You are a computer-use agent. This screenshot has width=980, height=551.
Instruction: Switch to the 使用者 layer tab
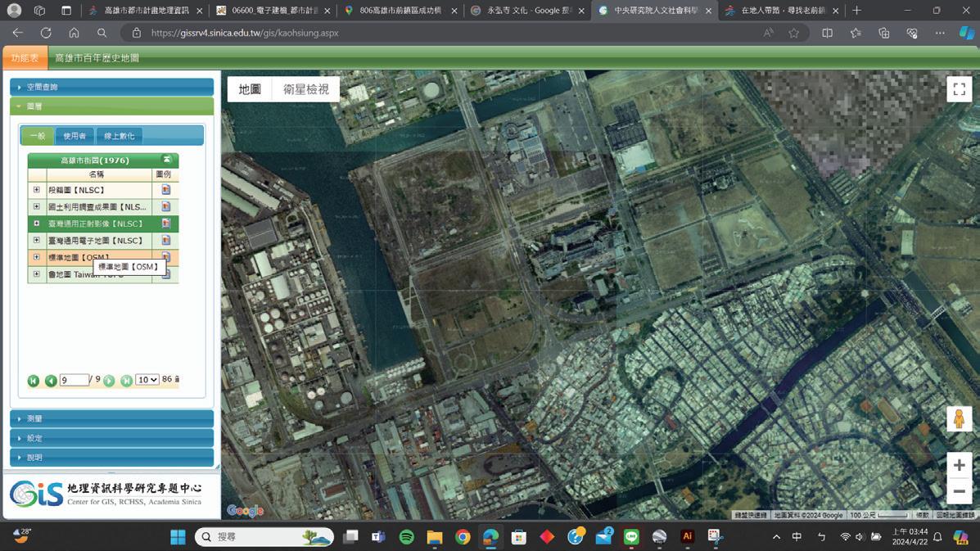pyautogui.click(x=75, y=136)
